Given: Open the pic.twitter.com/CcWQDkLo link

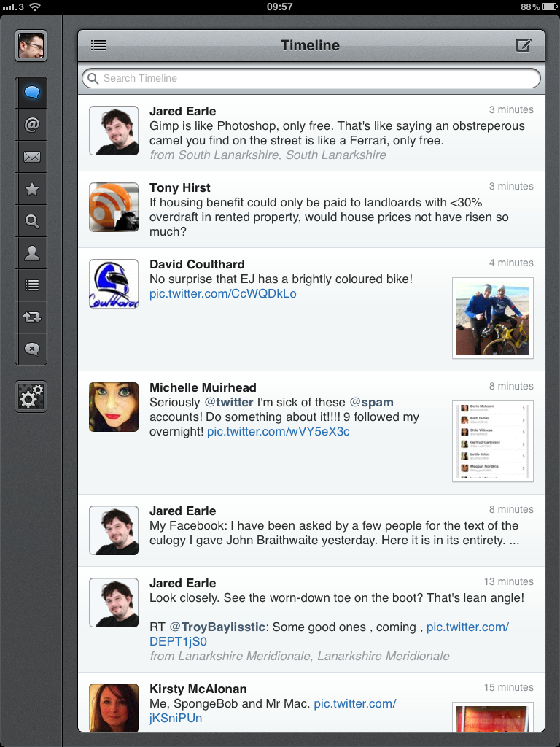Looking at the screenshot, I should 223,294.
